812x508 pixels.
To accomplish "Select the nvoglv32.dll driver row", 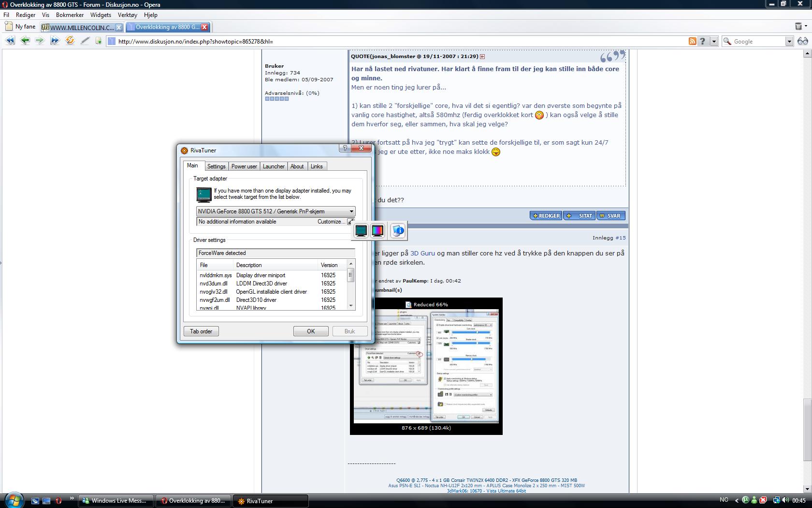I will tap(272, 292).
